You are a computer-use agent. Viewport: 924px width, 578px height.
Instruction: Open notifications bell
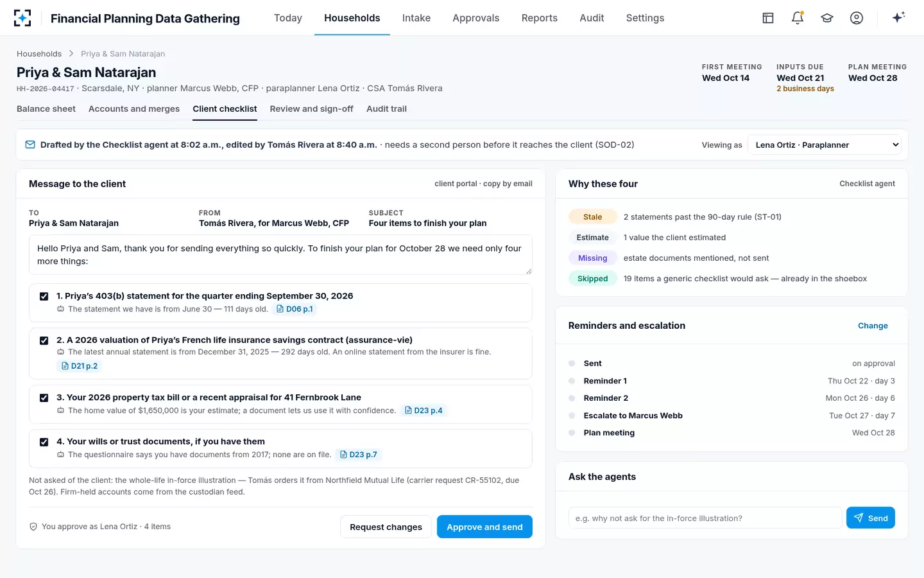798,18
